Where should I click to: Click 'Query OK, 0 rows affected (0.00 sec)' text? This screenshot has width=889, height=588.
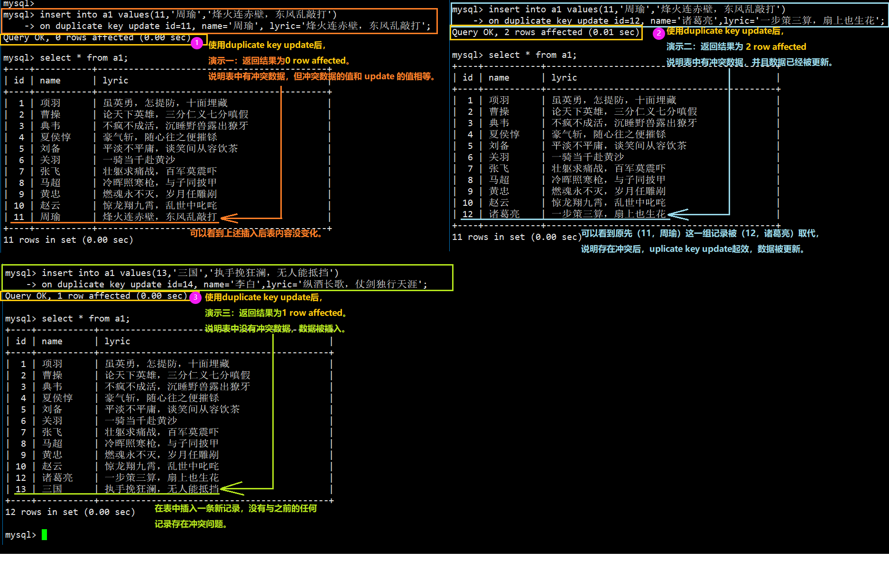pos(97,37)
